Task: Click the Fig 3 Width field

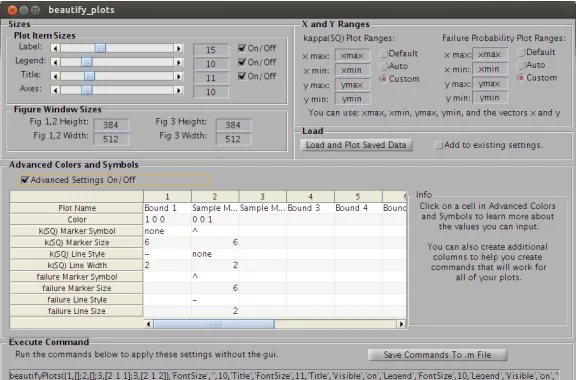Action: (233, 139)
